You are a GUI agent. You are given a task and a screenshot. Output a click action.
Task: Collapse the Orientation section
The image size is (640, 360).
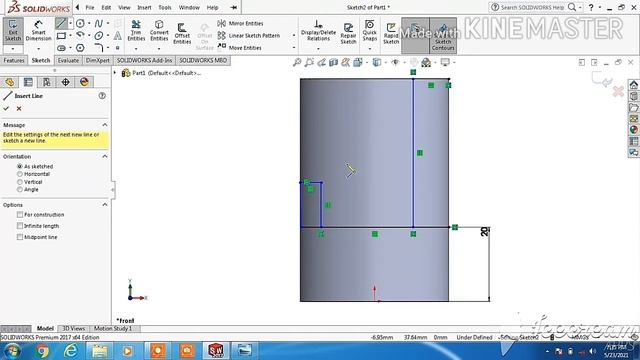pos(105,156)
